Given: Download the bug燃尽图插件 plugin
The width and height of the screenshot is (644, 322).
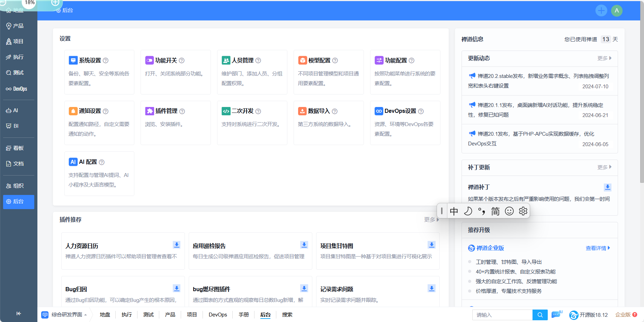Looking at the screenshot, I should click(x=304, y=288).
